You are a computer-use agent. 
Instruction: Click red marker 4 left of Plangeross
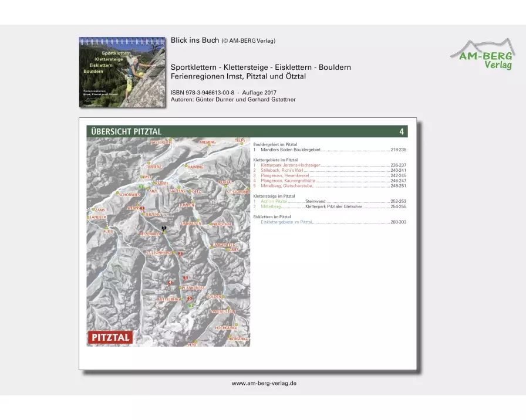(x=170, y=283)
